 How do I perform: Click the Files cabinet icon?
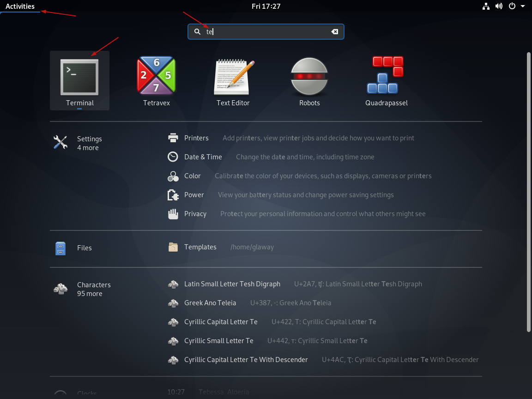click(x=60, y=248)
